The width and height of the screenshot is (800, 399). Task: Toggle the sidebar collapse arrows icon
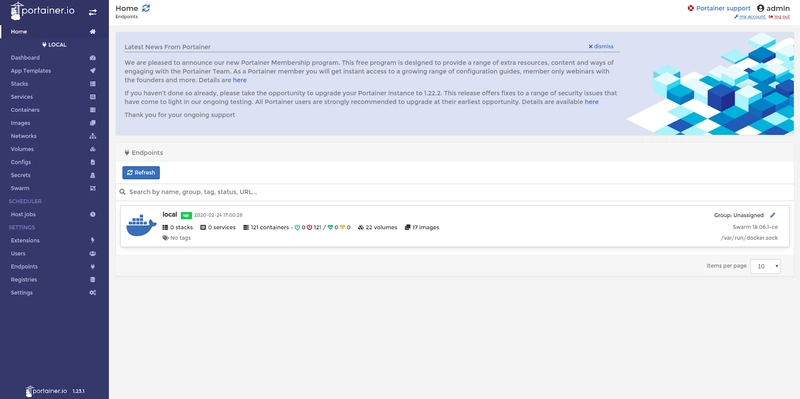click(92, 12)
